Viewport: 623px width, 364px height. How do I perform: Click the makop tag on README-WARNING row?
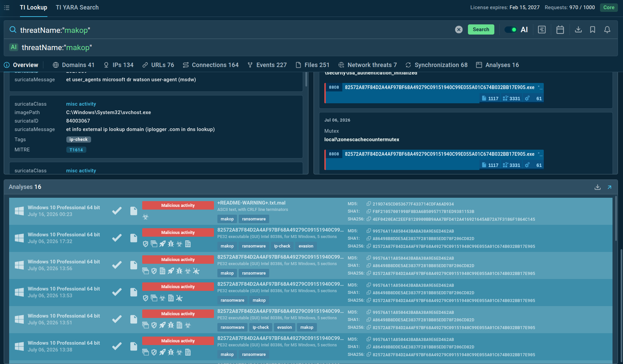point(227,219)
